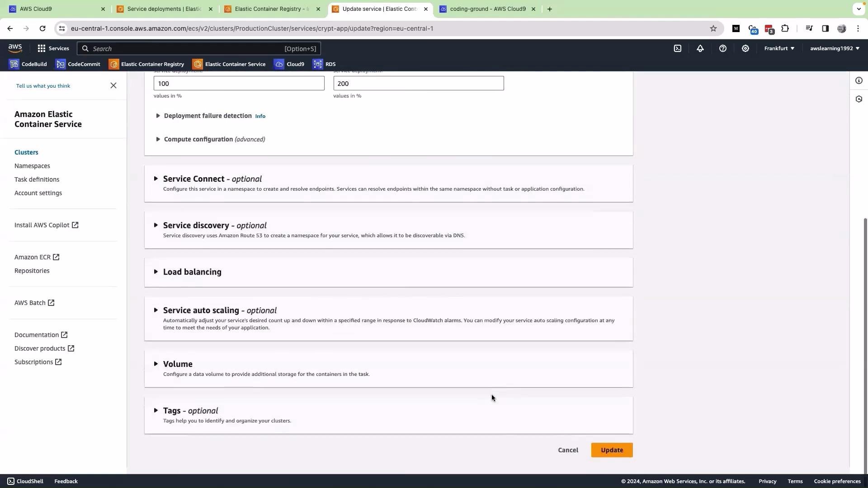Open the browser extensions puzzle icon
Viewport: 868px width, 488px height.
pos(785,28)
